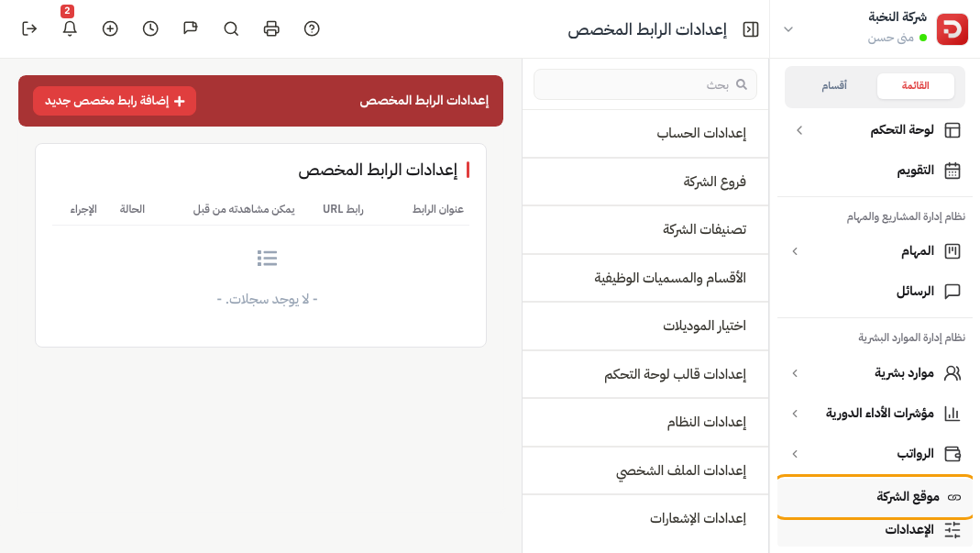Click the magnifier icon in settings search box

(742, 84)
